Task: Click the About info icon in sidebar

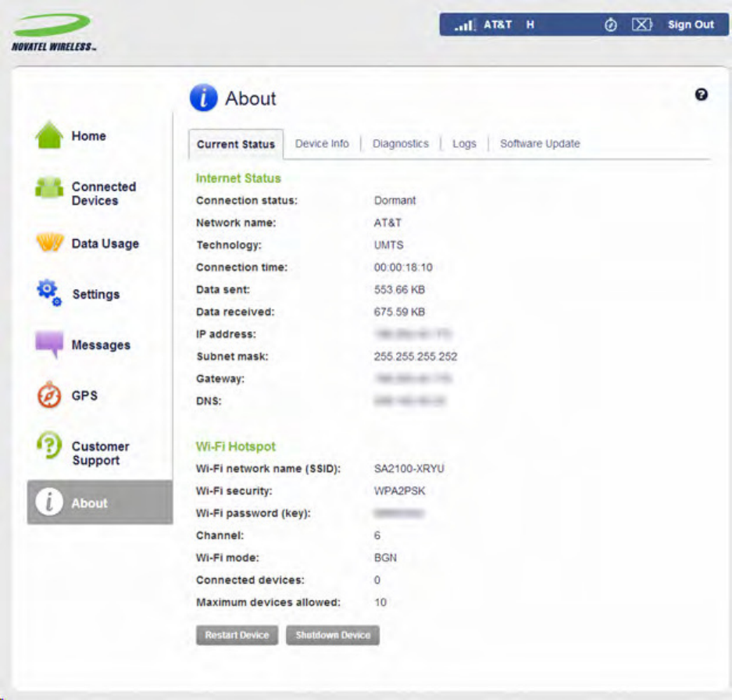Action: 49,502
